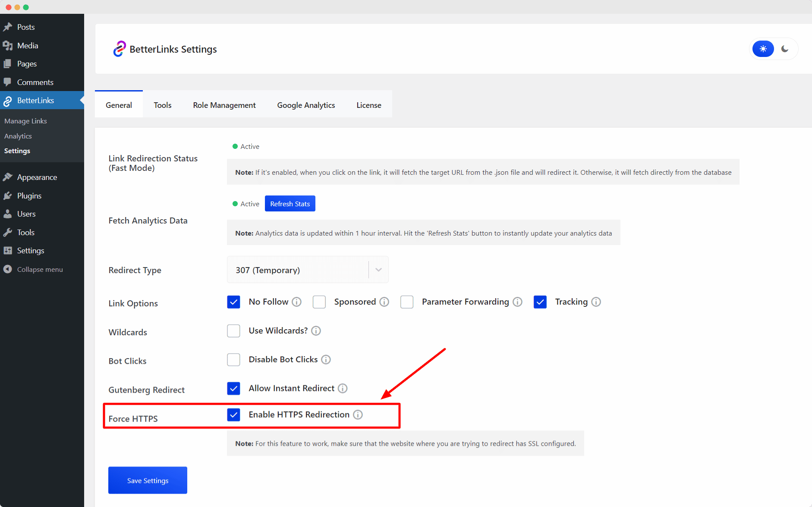Check the Use Wildcards option
Viewport: 812px width, 507px height.
click(x=233, y=331)
